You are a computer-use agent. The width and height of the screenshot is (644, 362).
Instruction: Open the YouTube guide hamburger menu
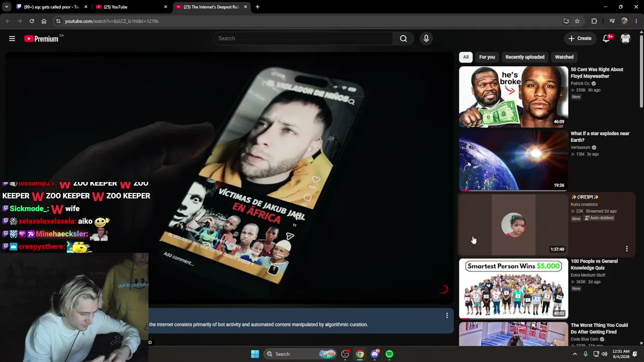pos(12,38)
